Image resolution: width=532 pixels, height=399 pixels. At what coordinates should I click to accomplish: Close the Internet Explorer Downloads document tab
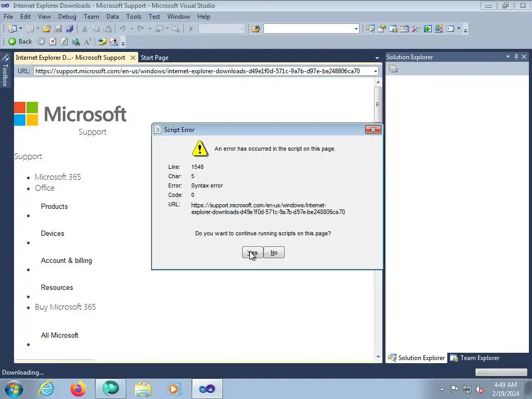(x=133, y=58)
